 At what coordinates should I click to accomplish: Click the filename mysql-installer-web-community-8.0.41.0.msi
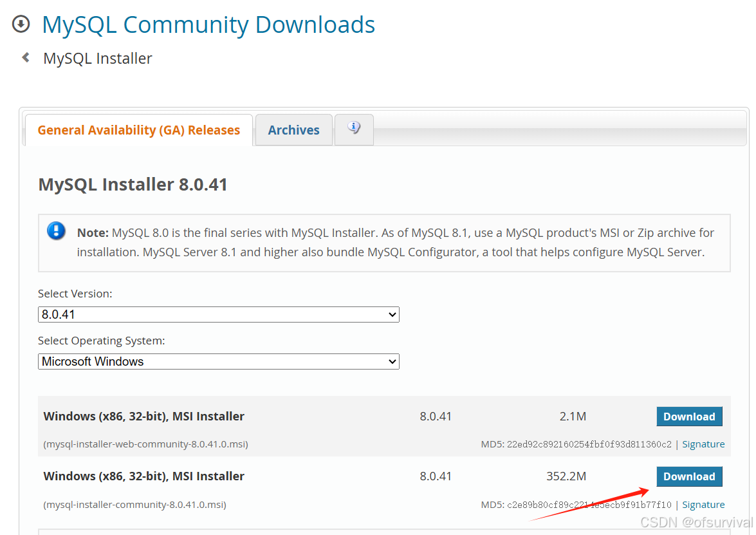pyautogui.click(x=145, y=444)
